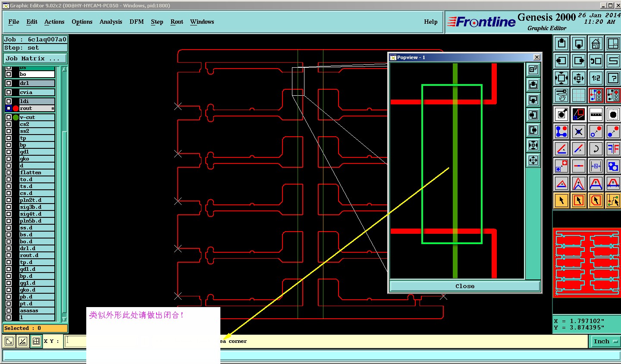Open the Edit menu

(32, 22)
